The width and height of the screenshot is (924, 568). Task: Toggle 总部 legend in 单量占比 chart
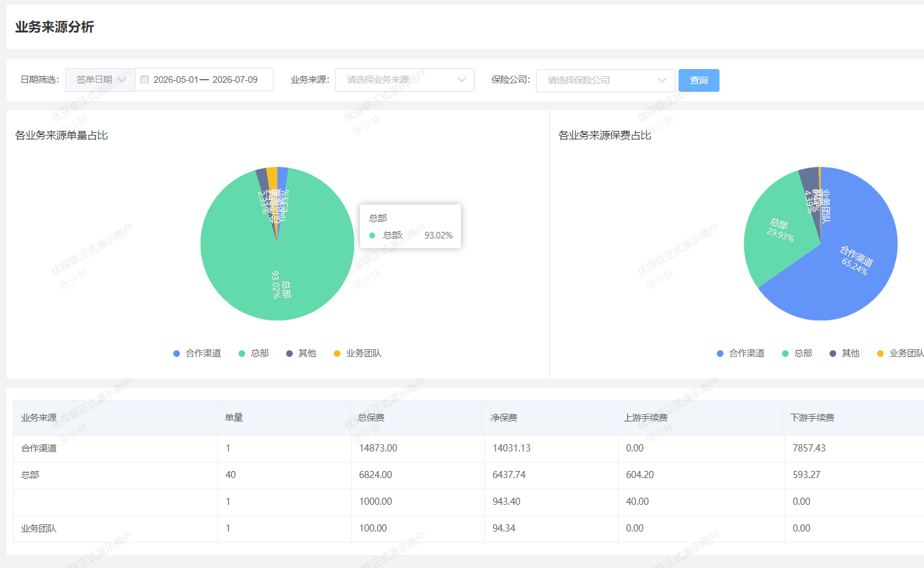pos(253,353)
